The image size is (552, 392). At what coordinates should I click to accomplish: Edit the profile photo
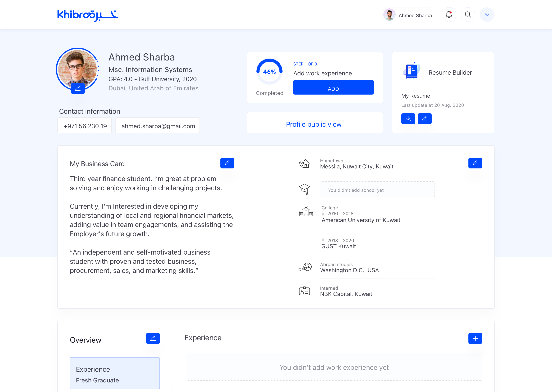click(x=78, y=88)
